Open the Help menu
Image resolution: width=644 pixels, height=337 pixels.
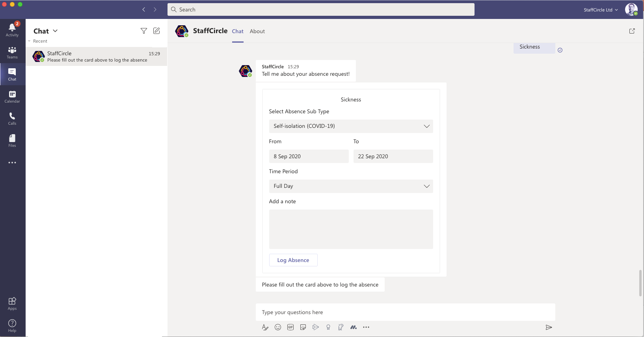click(12, 326)
